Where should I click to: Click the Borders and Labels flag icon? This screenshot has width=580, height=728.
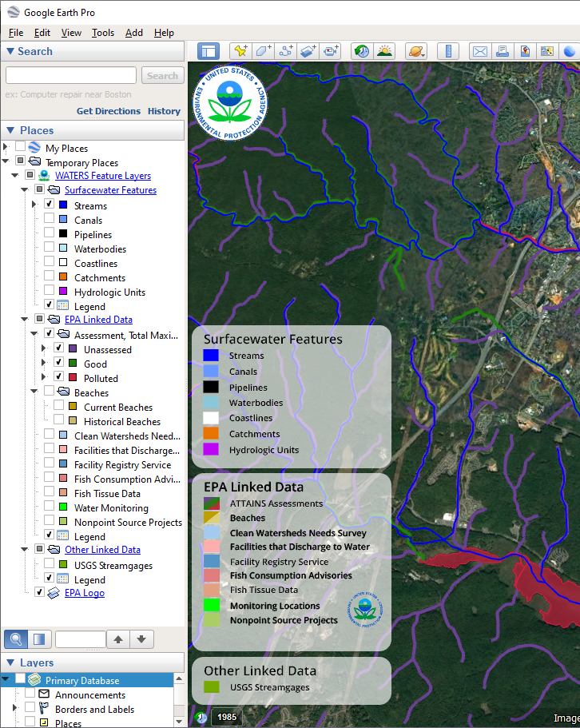[44, 709]
